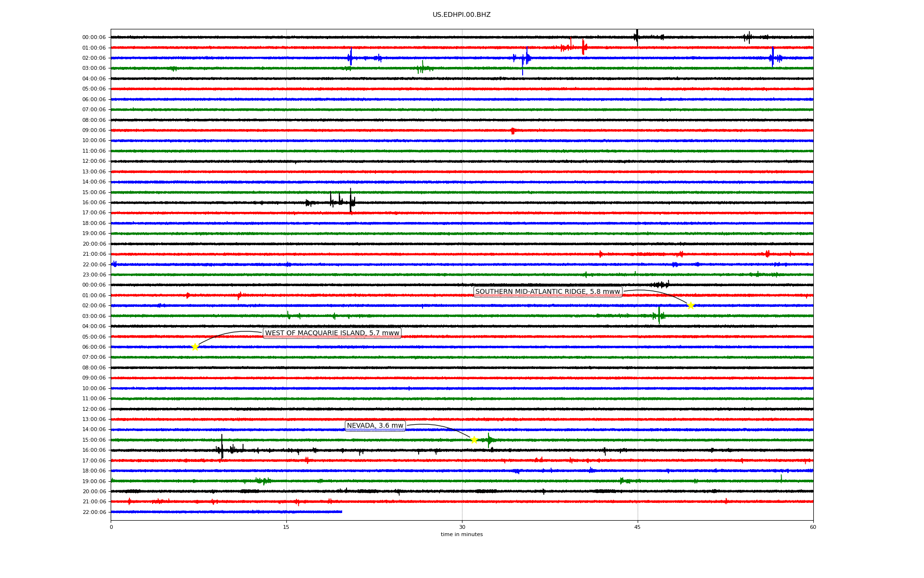Click the large spike on the first 16:00:06 trace
The height and width of the screenshot is (578, 924).
[x=350, y=201]
